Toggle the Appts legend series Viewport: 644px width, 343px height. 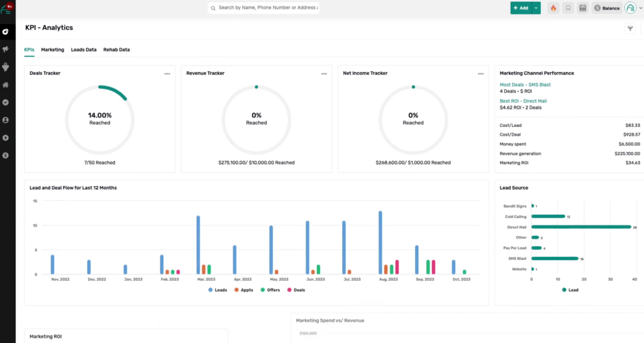[x=243, y=290]
